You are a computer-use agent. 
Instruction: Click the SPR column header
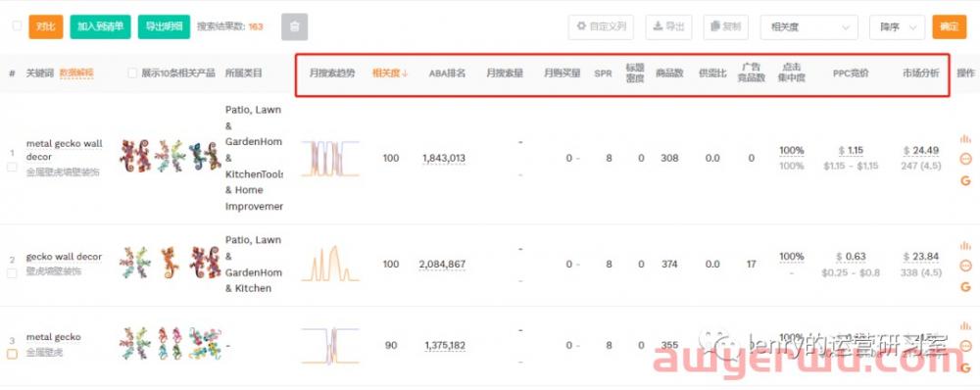[x=603, y=73]
